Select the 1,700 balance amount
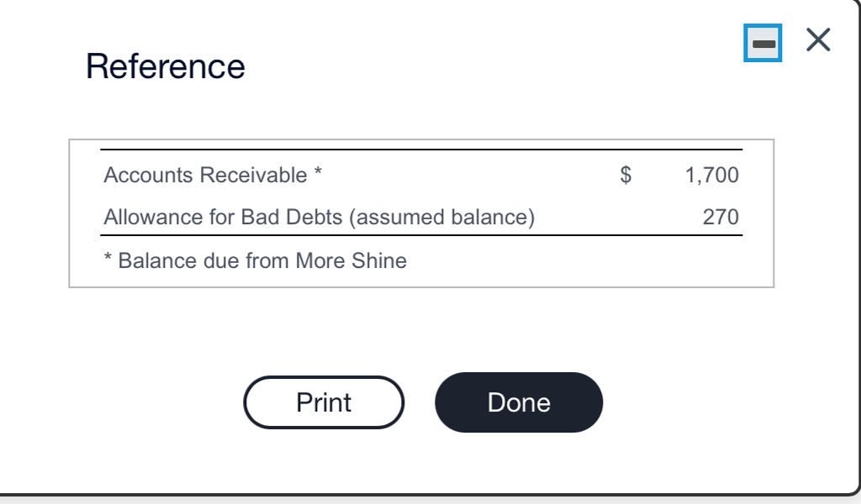 click(x=713, y=176)
